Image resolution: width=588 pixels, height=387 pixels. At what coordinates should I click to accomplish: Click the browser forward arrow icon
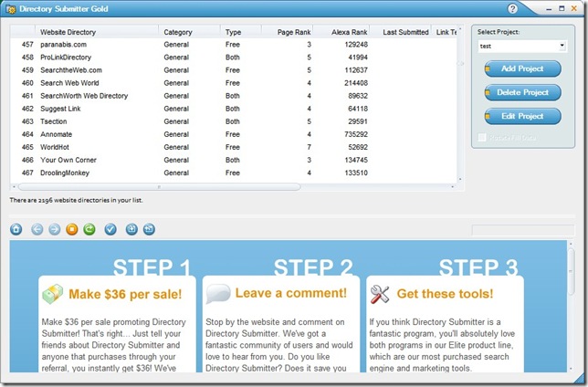tap(55, 229)
